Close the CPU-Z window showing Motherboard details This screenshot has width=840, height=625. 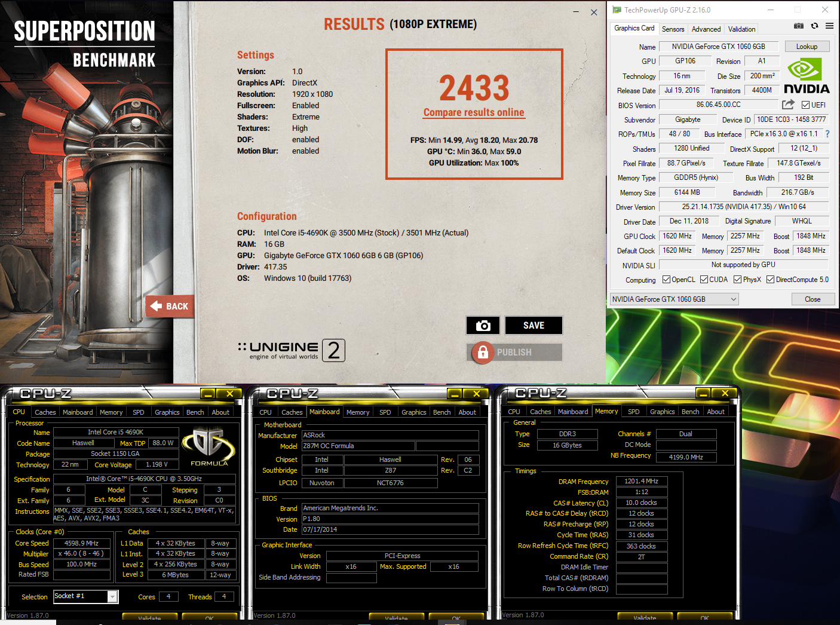[x=476, y=394]
